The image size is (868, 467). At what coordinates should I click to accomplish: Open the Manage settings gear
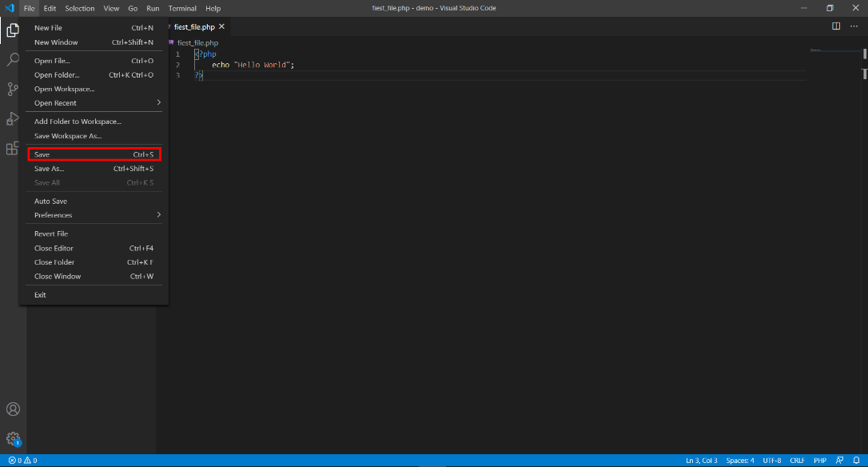coord(13,439)
